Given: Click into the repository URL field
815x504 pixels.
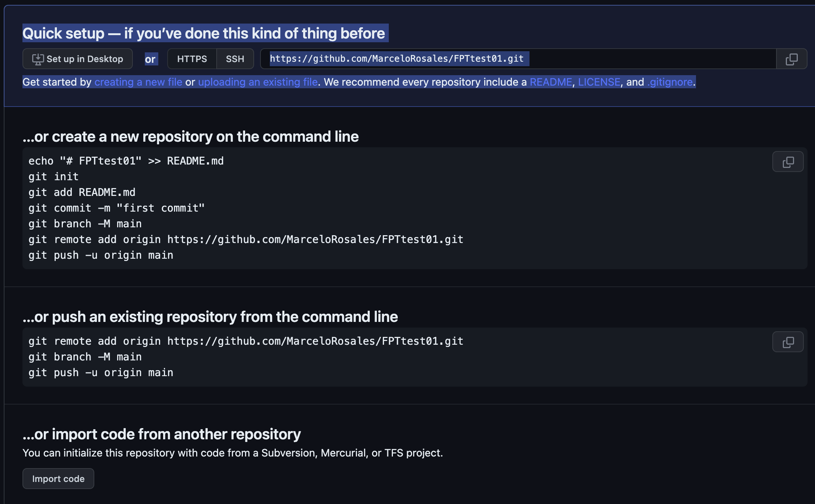Looking at the screenshot, I should (636, 59).
